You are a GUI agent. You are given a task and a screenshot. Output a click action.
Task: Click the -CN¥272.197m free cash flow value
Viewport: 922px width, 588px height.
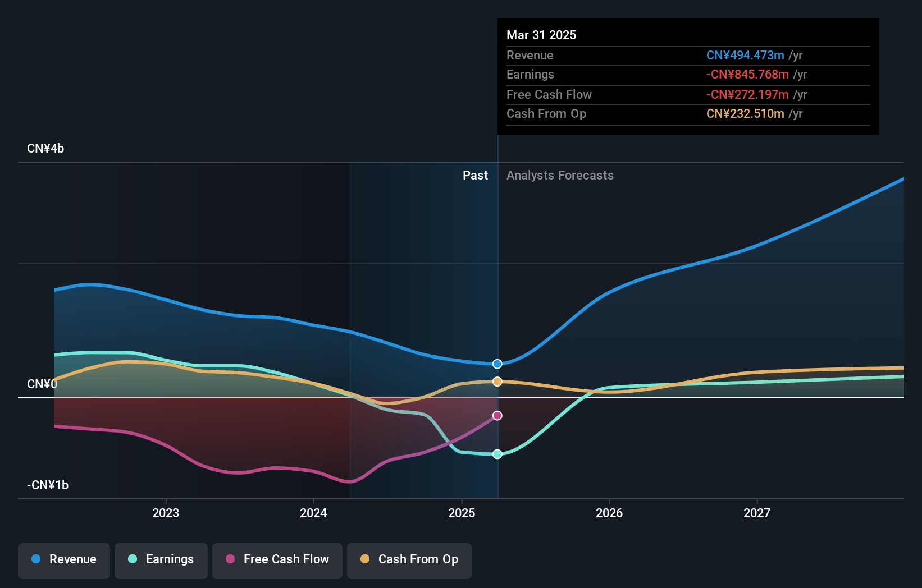coord(747,95)
